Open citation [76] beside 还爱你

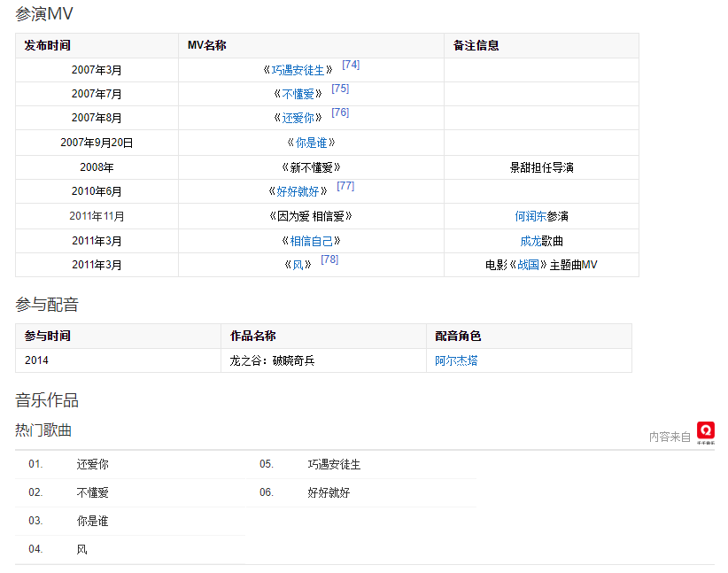pyautogui.click(x=340, y=112)
